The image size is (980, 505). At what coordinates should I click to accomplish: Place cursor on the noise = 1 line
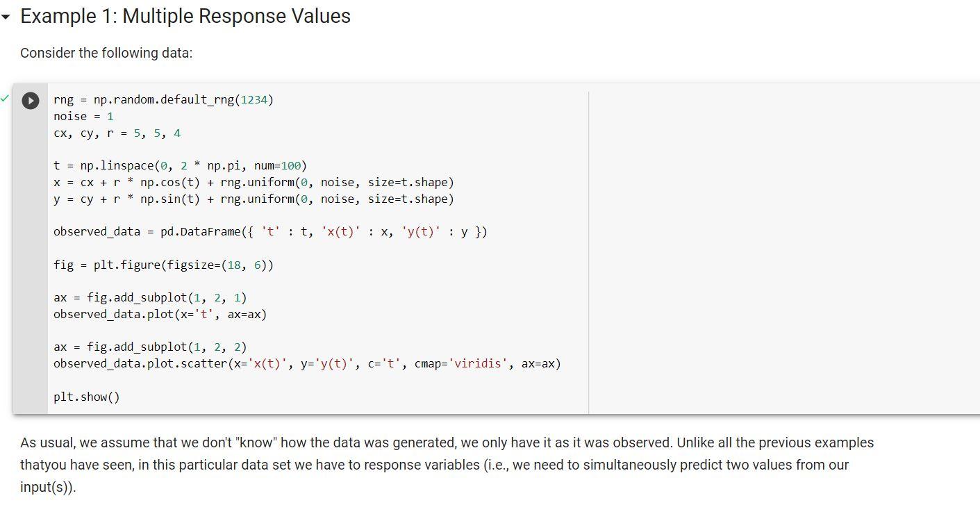(83, 116)
